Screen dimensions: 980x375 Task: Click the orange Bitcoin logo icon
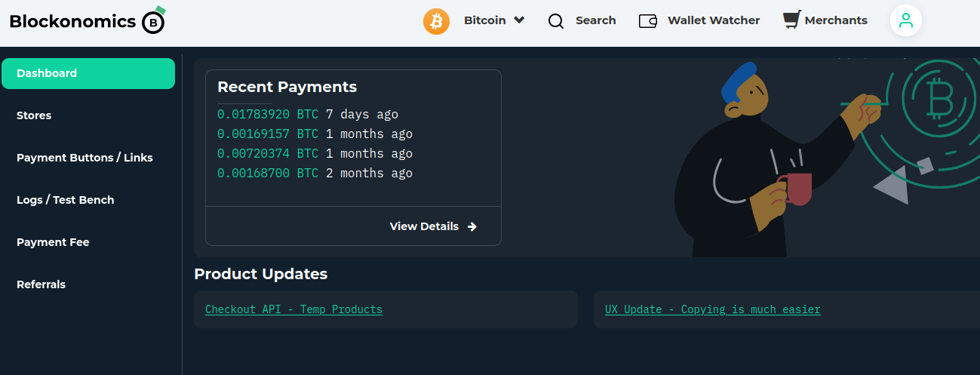(436, 21)
